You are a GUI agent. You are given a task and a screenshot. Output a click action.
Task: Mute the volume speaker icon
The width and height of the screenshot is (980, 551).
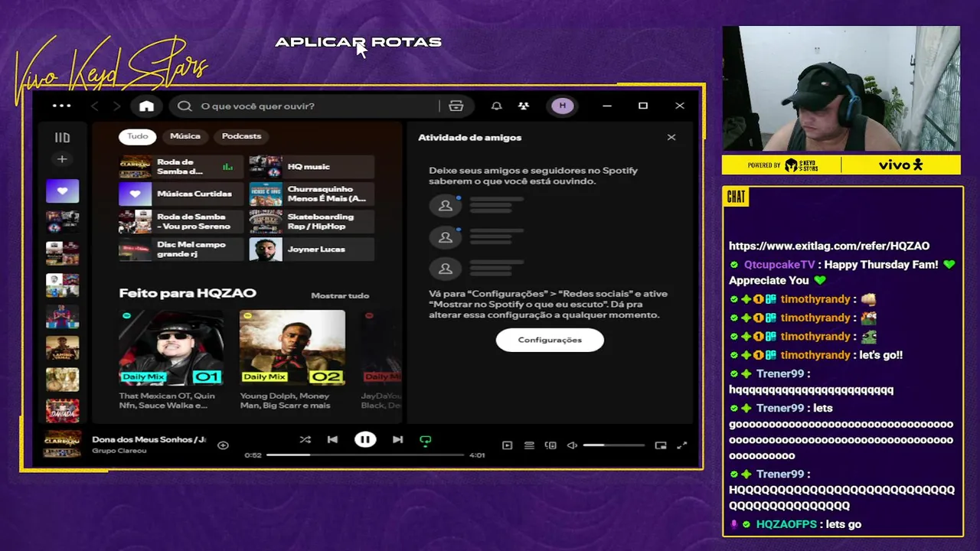(572, 445)
